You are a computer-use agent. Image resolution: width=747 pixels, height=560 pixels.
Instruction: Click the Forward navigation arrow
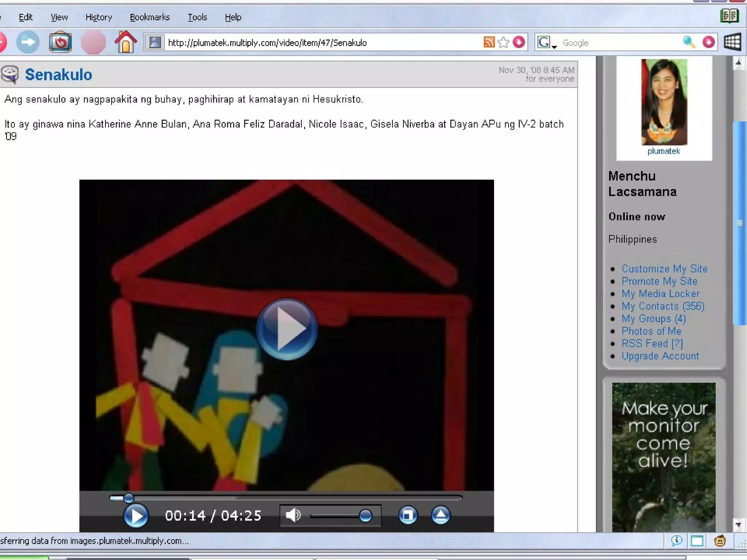(x=28, y=42)
